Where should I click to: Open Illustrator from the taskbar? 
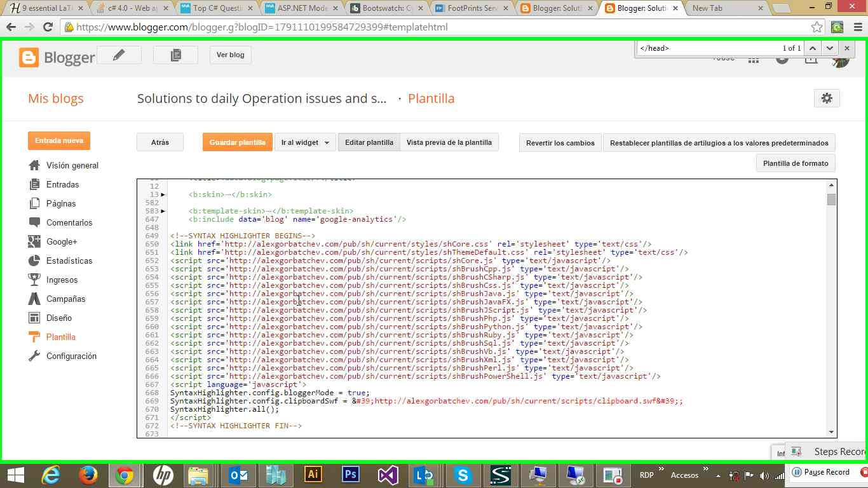coord(313,475)
